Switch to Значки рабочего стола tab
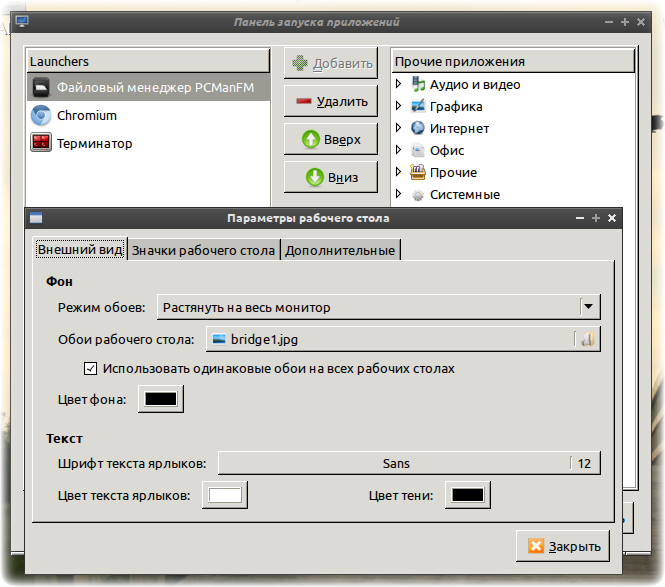 click(x=204, y=250)
